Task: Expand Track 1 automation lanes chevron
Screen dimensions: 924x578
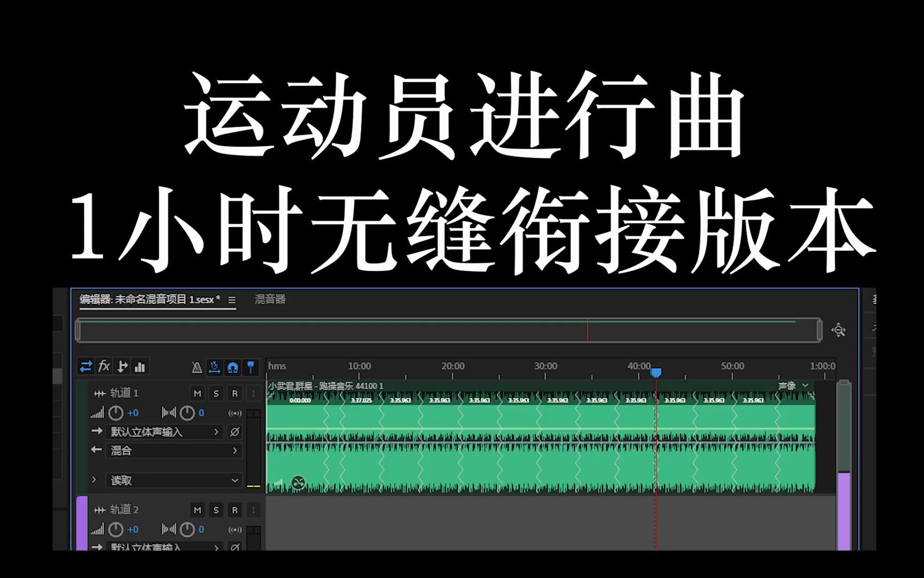Action: pos(94,480)
